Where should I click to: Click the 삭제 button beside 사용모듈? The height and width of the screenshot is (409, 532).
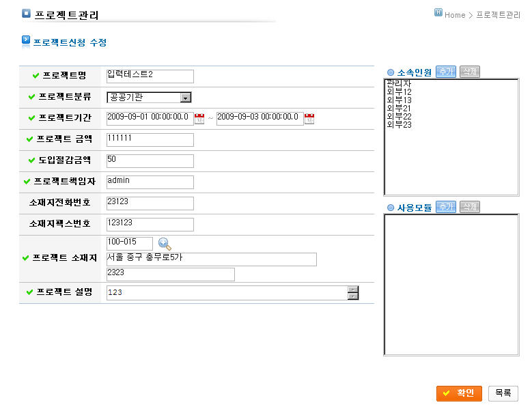pos(469,207)
